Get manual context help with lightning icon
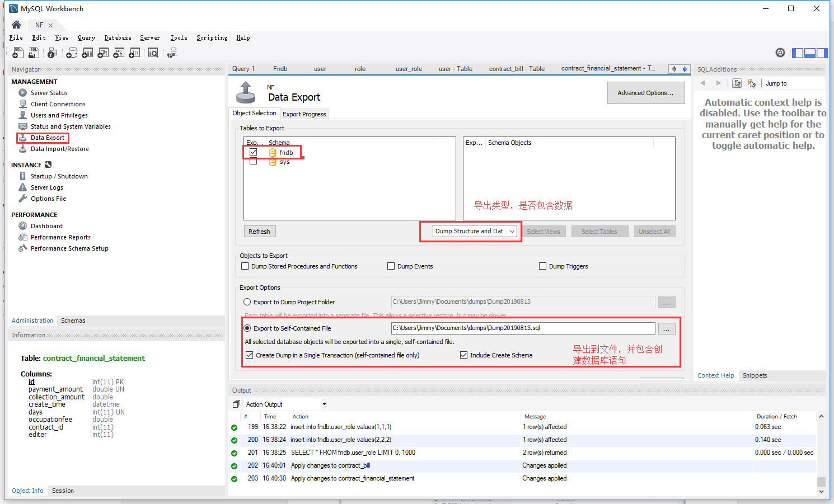The image size is (834, 504). click(751, 83)
